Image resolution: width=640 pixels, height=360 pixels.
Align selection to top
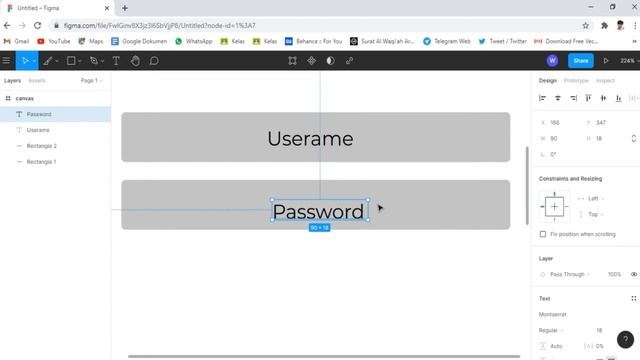coord(588,98)
